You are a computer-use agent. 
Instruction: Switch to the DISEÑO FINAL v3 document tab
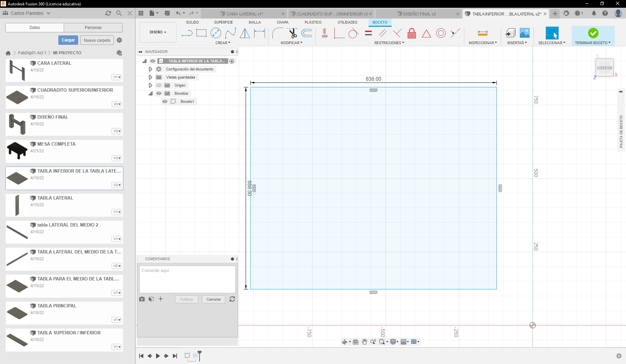(419, 14)
